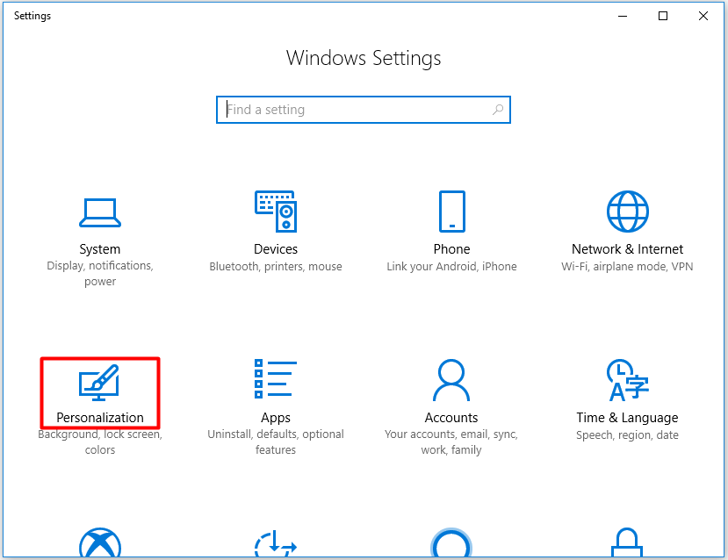Screen dimensions: 728x560
Task: Select the Personalization paintbrush icon
Action: [100, 383]
